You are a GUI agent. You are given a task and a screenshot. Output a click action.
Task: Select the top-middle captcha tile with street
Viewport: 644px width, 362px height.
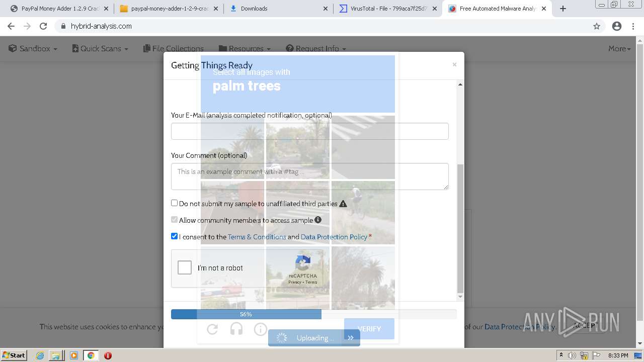298,147
